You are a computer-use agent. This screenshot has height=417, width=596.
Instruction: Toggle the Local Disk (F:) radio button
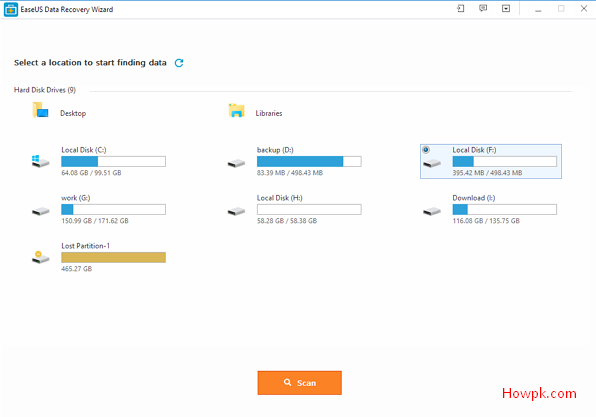[426, 150]
